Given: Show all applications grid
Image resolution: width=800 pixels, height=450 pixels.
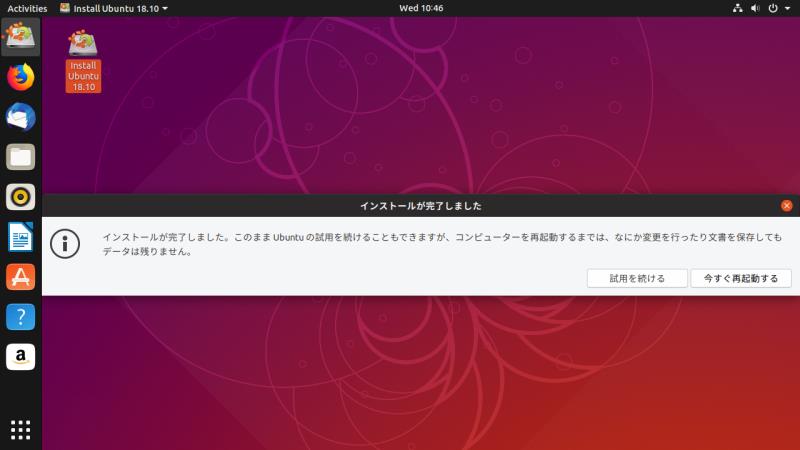Looking at the screenshot, I should coord(20,429).
